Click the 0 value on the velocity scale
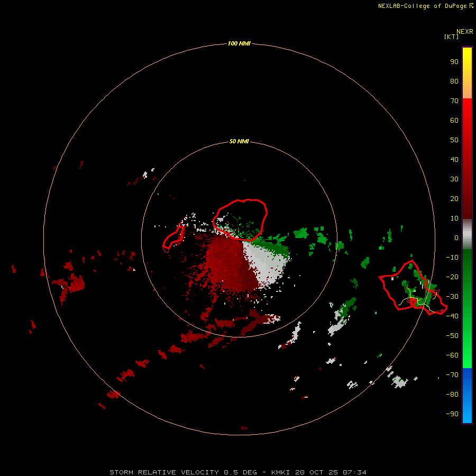Viewport: 476px width, 476px height. pos(456,237)
